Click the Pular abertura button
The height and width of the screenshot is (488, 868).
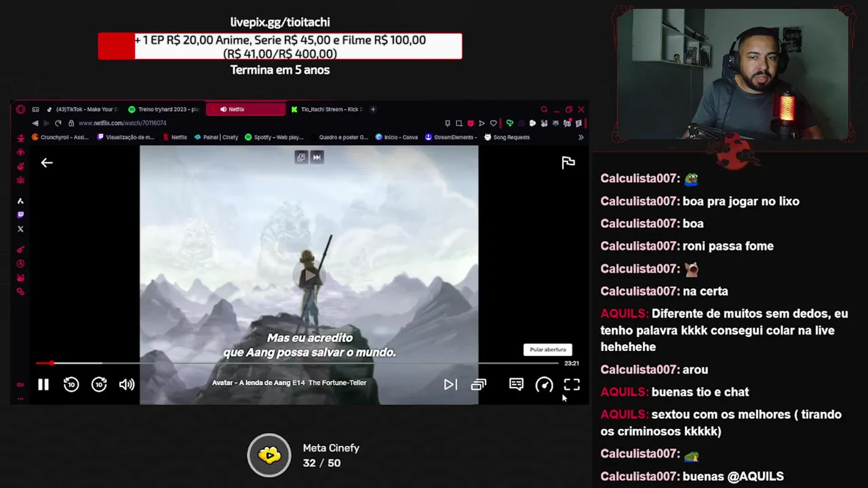[x=548, y=350]
